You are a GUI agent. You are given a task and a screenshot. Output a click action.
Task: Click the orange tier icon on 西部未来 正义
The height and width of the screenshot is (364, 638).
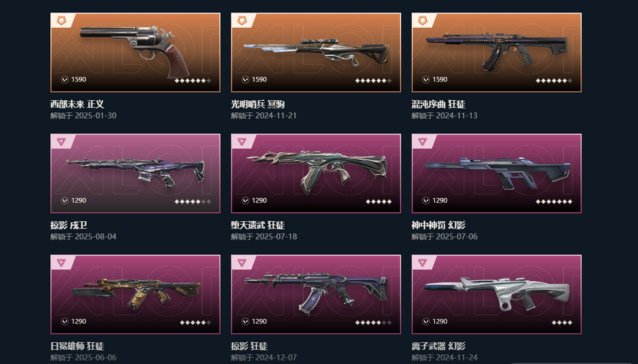pos(61,20)
